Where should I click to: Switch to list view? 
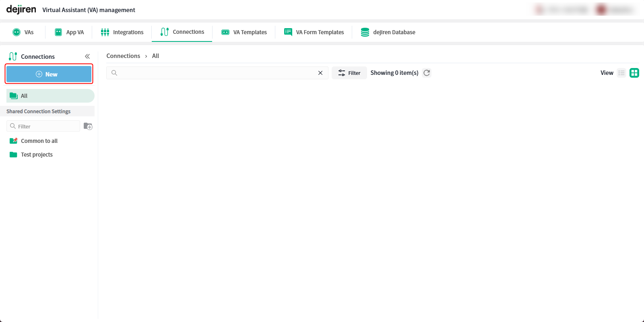tap(621, 73)
